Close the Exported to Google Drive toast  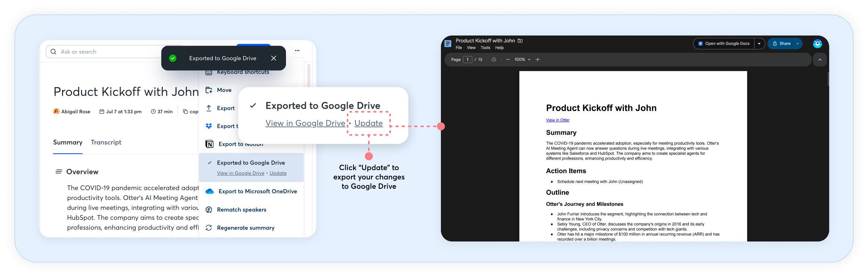click(x=274, y=58)
